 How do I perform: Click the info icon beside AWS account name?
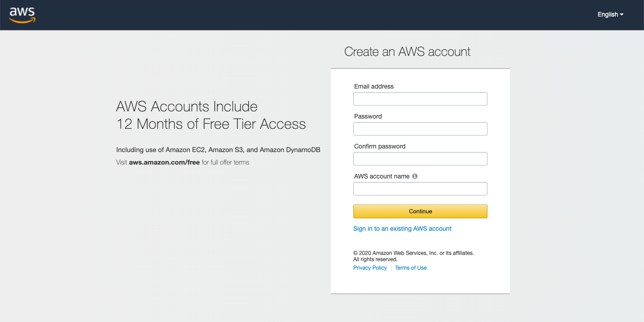(415, 176)
